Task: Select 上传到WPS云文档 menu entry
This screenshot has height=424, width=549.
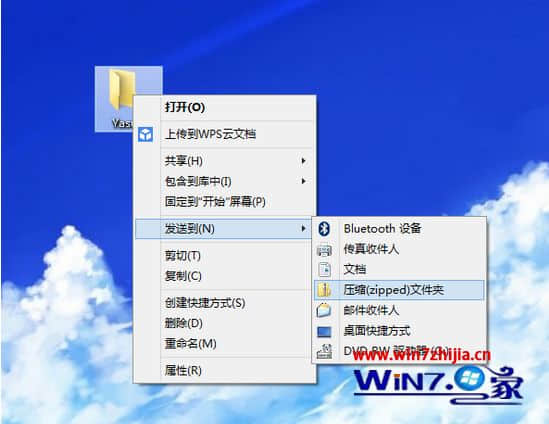Action: click(x=225, y=134)
